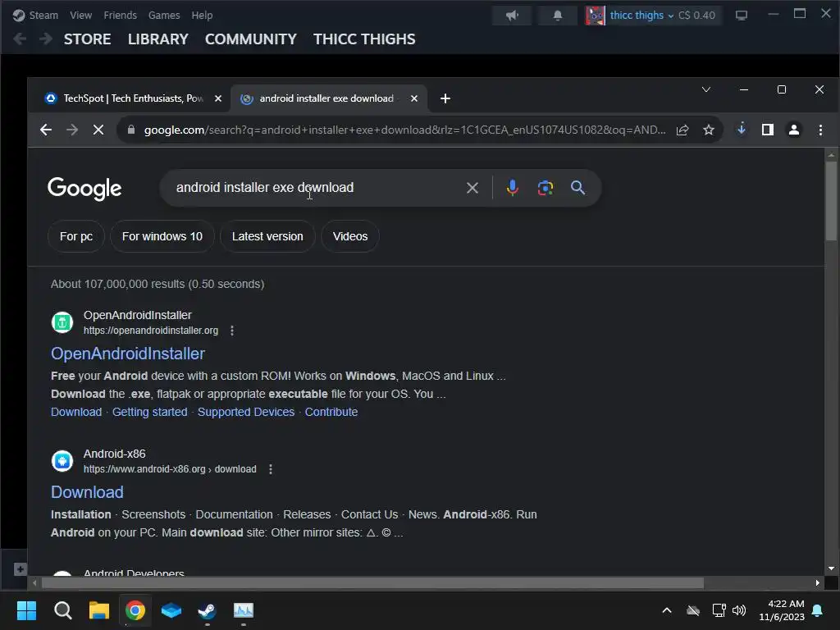Expand thicc thighs account dropdown
The height and width of the screenshot is (630, 840).
[x=670, y=16]
